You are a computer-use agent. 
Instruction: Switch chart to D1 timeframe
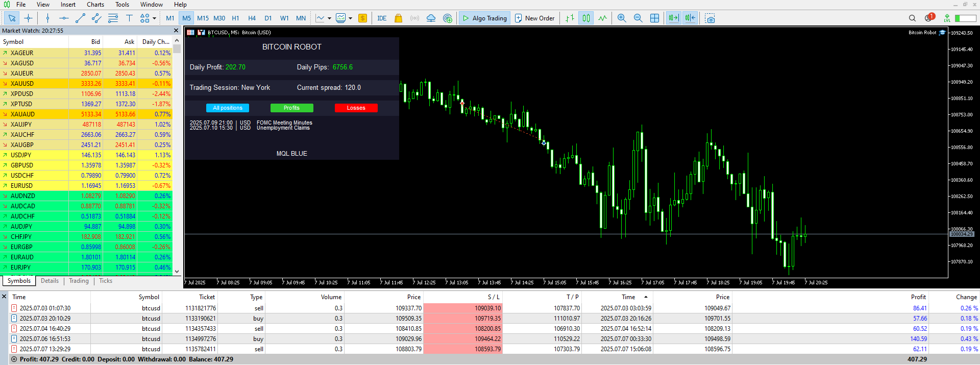point(268,18)
